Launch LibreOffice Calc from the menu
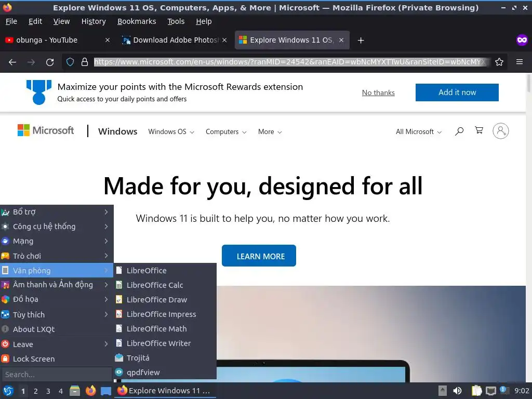This screenshot has height=399, width=532. (165, 285)
